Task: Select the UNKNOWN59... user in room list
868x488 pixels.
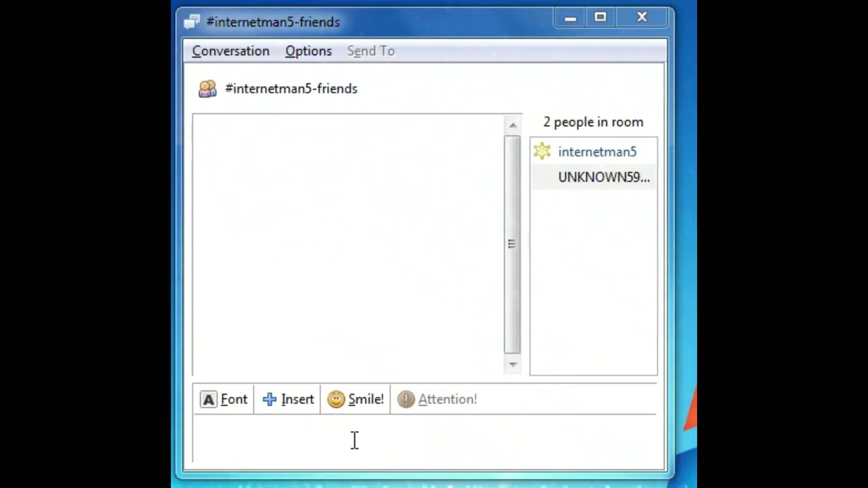Action: [603, 178]
